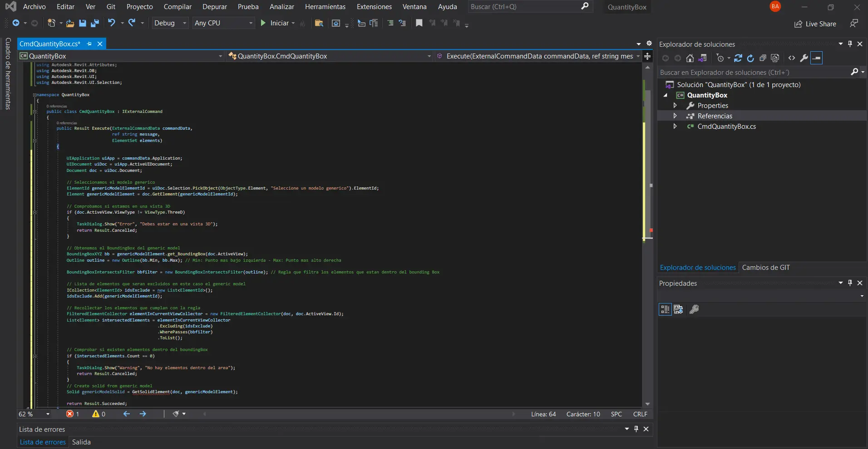
Task: Click the Redo arrow icon
Action: click(132, 23)
